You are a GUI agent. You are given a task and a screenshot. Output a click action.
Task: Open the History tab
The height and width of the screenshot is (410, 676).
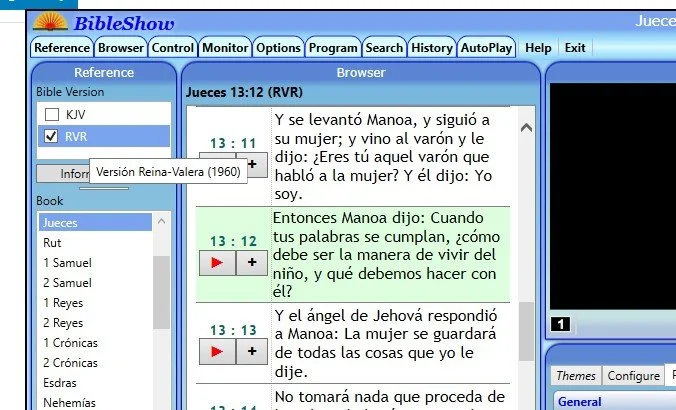coord(432,48)
